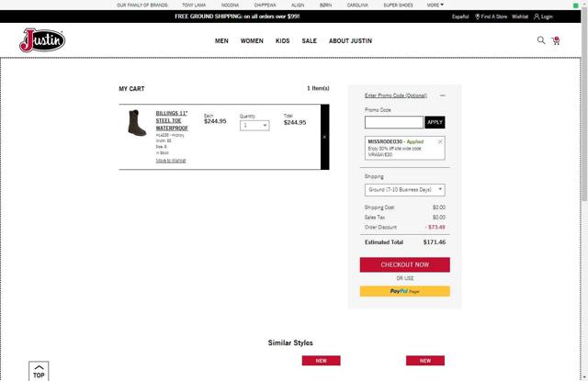Click CHIPPEWA brand link
This screenshot has height=381, width=588.
pos(266,6)
